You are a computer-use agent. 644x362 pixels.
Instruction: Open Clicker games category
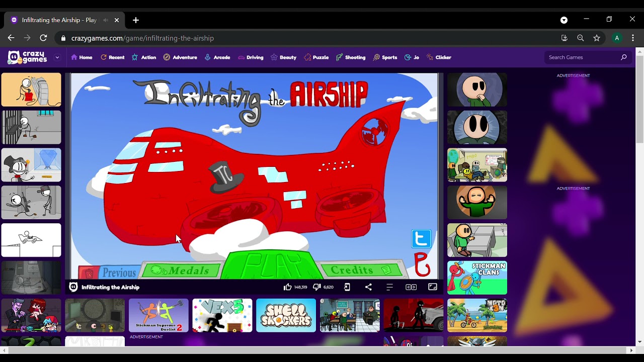coord(439,57)
